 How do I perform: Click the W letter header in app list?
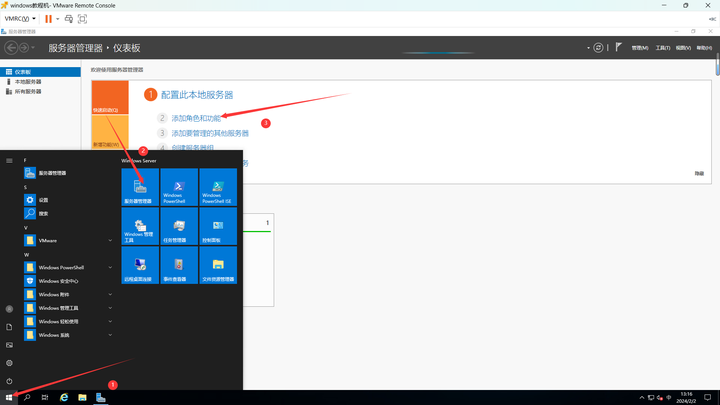(26, 254)
